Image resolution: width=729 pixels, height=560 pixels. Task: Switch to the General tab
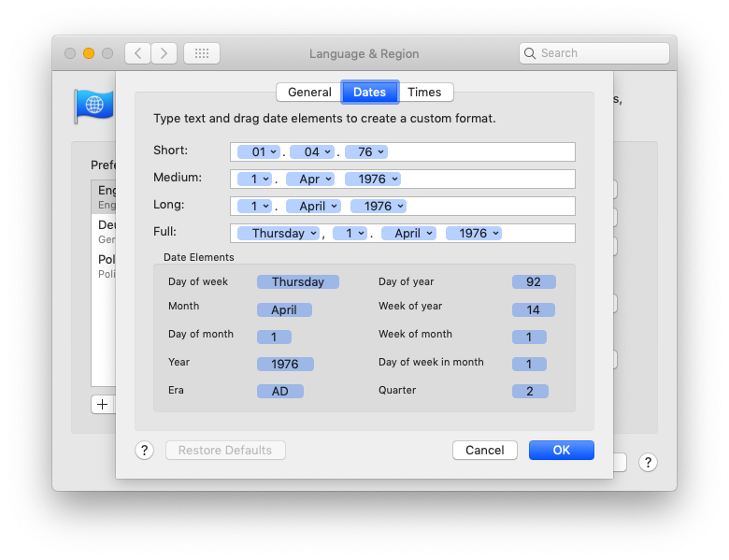tap(309, 92)
